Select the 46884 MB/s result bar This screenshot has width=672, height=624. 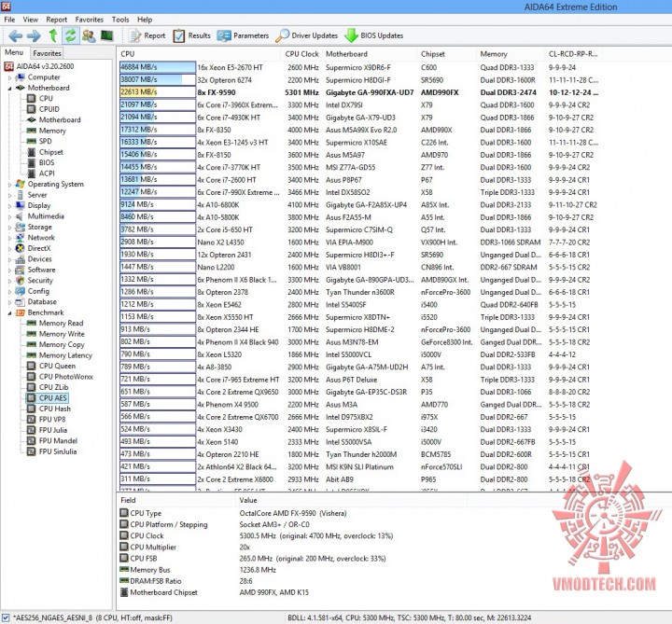[158, 67]
